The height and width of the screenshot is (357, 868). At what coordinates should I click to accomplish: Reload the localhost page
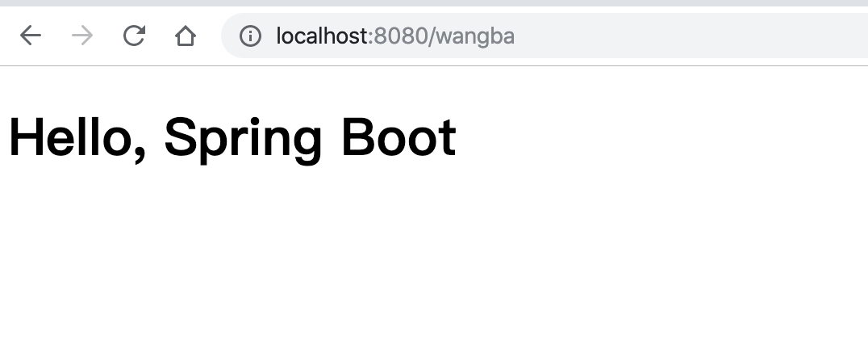[x=134, y=36]
